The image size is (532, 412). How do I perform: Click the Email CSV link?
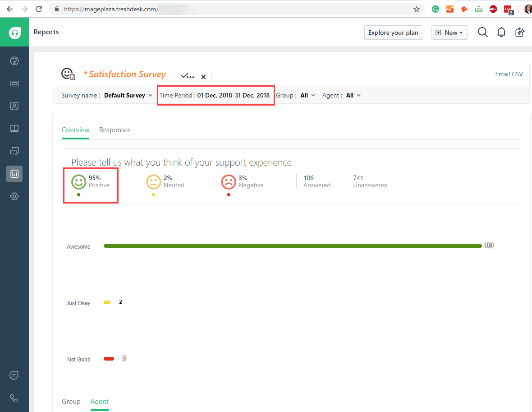(509, 74)
